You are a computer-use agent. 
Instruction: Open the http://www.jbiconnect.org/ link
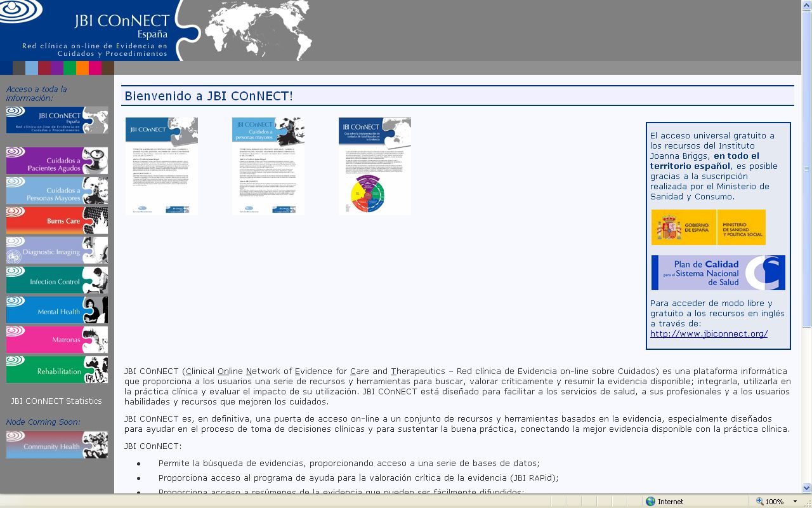(x=709, y=333)
